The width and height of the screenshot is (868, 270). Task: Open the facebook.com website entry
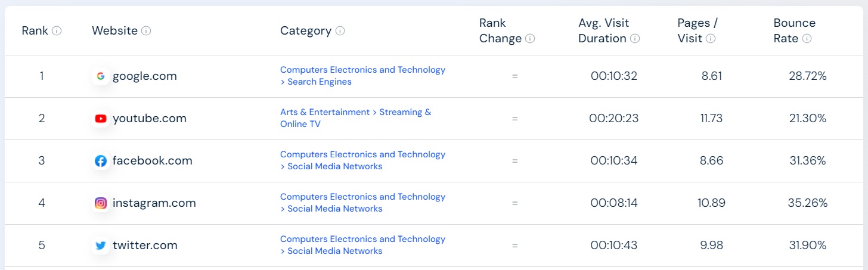point(152,161)
